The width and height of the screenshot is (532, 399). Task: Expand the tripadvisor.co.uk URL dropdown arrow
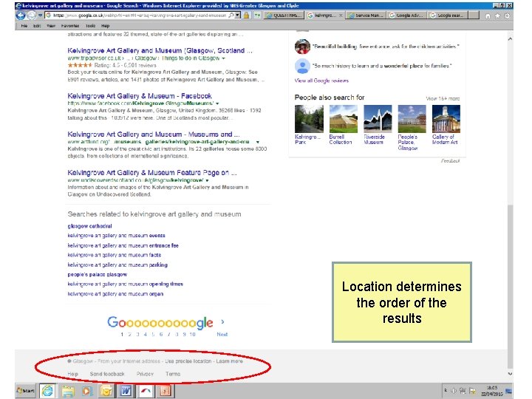[223, 58]
